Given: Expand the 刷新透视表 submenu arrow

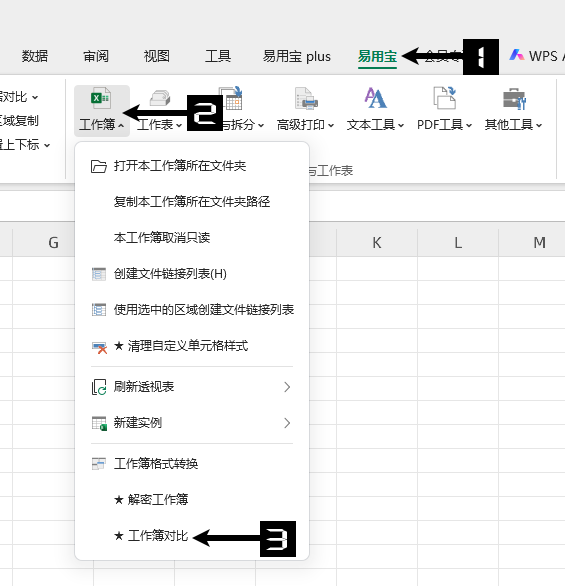Looking at the screenshot, I should tap(287, 387).
